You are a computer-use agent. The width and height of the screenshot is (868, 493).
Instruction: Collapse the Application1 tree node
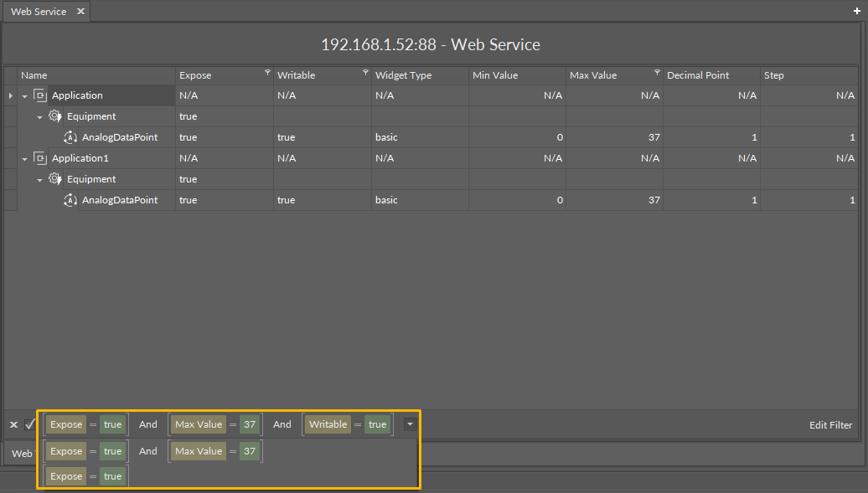coord(25,159)
